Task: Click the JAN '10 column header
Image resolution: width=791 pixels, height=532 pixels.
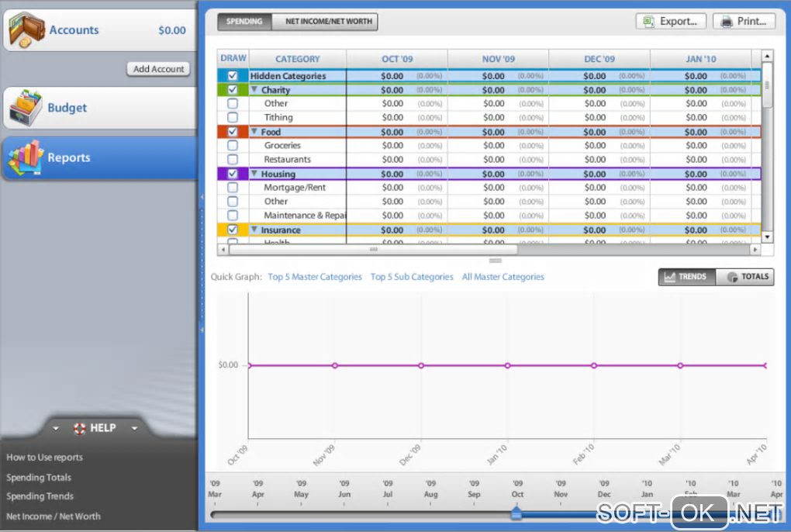Action: pyautogui.click(x=701, y=59)
